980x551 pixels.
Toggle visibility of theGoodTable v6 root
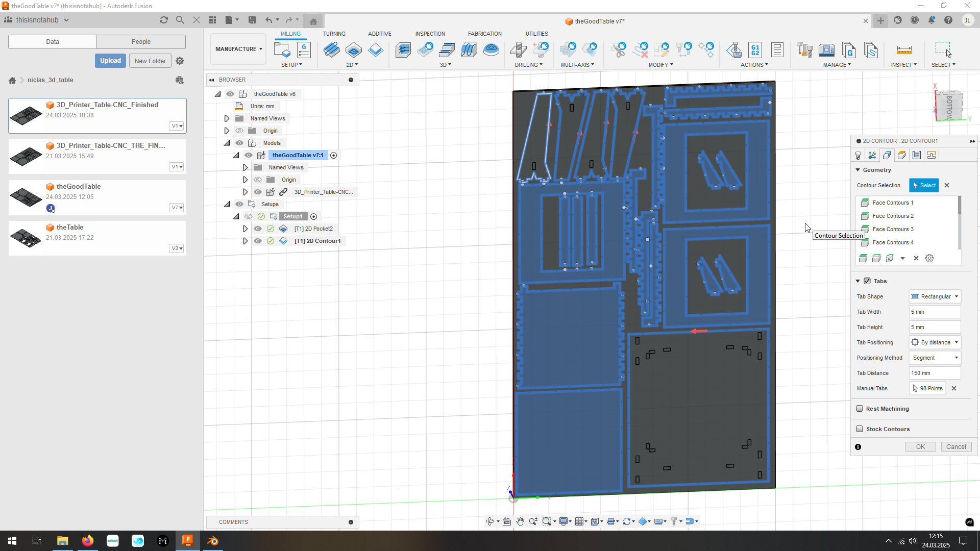[230, 94]
